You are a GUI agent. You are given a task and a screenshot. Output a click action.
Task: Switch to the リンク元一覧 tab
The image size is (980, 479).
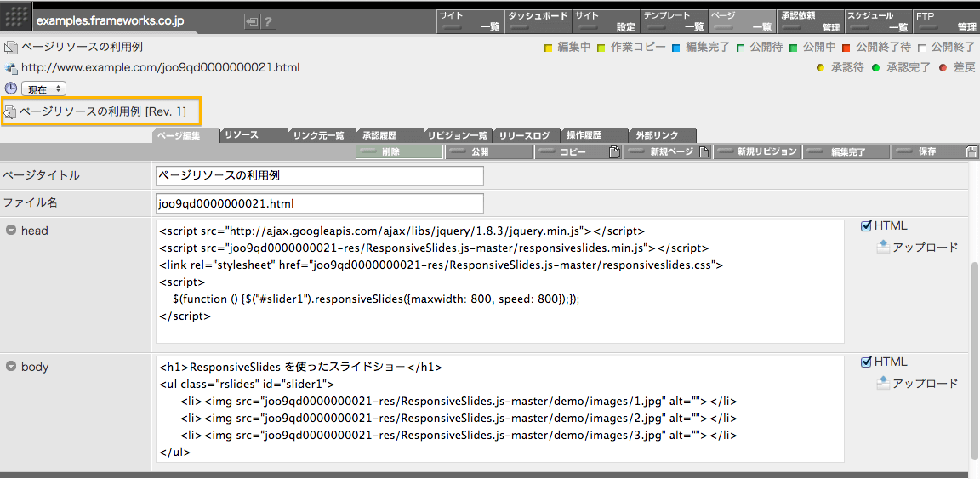(x=322, y=135)
